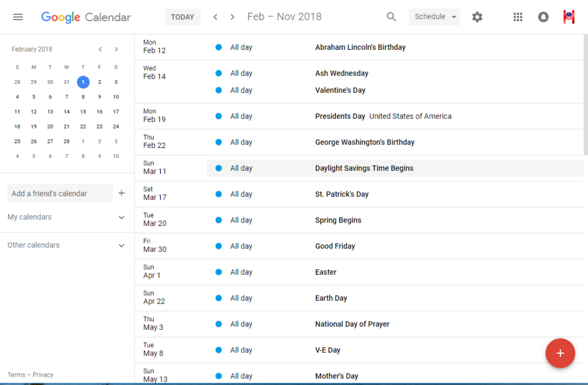588x385 pixels.
Task: Open the settings gear menu
Action: pyautogui.click(x=477, y=17)
